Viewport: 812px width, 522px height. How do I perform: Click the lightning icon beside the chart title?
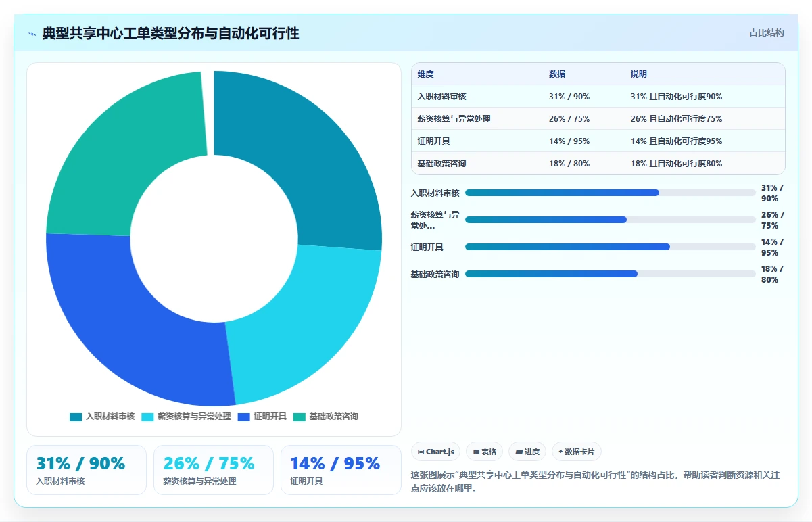point(32,34)
